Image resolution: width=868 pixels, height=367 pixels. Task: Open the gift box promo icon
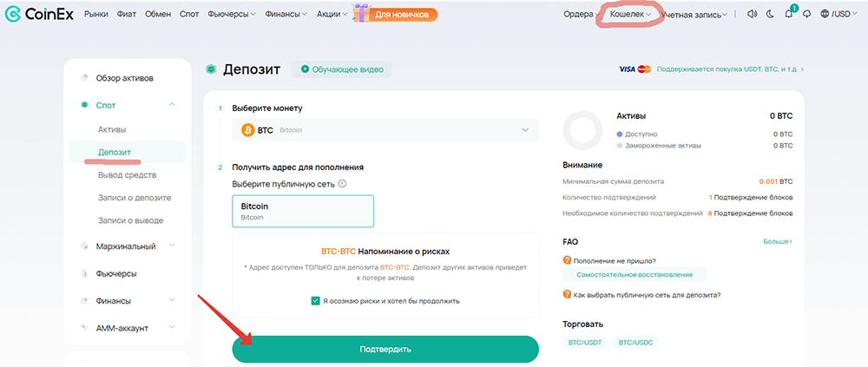tap(361, 13)
